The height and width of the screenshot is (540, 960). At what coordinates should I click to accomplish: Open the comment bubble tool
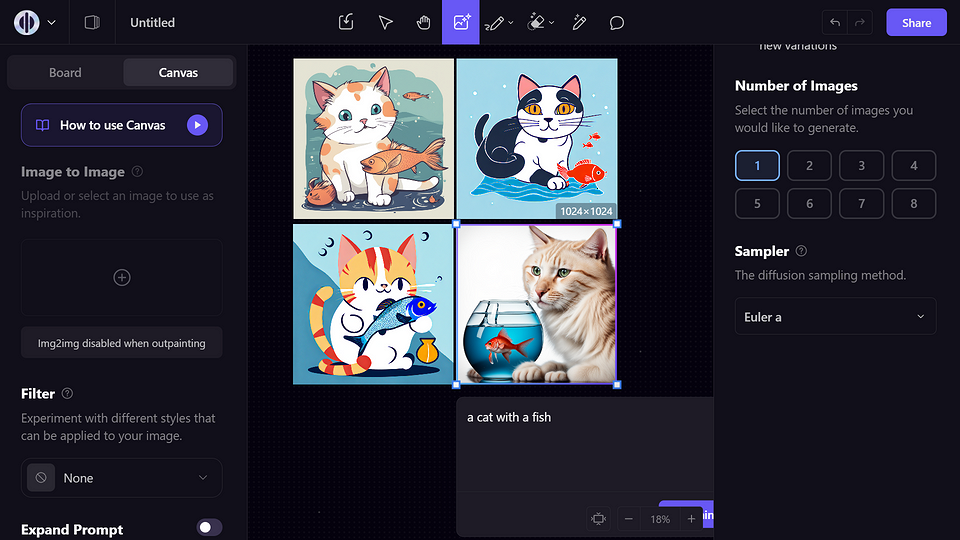coord(617,22)
